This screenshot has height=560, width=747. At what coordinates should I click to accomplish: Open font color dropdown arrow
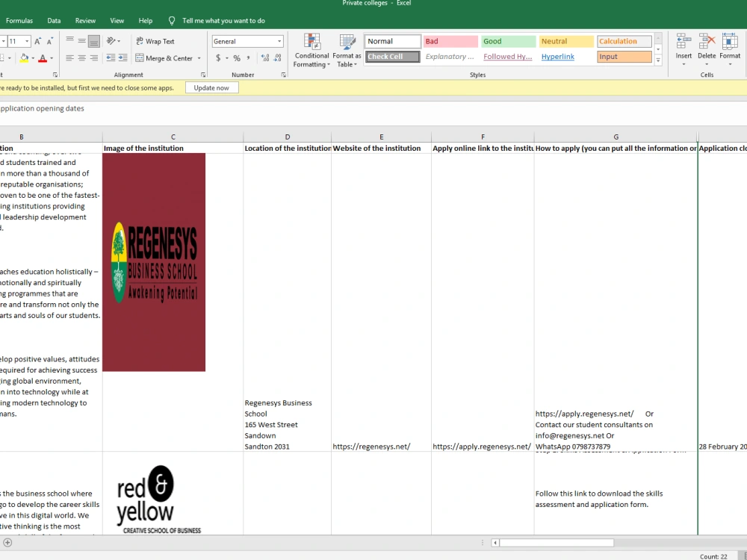coord(52,58)
